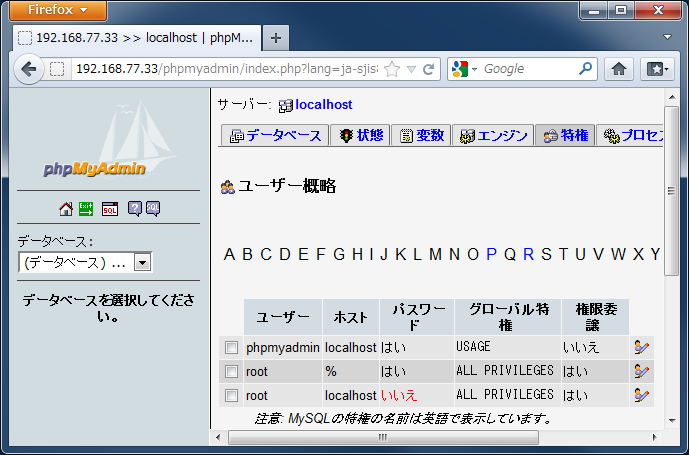This screenshot has width=689, height=455.
Task: Switch to the 状態 tab
Action: point(361,135)
